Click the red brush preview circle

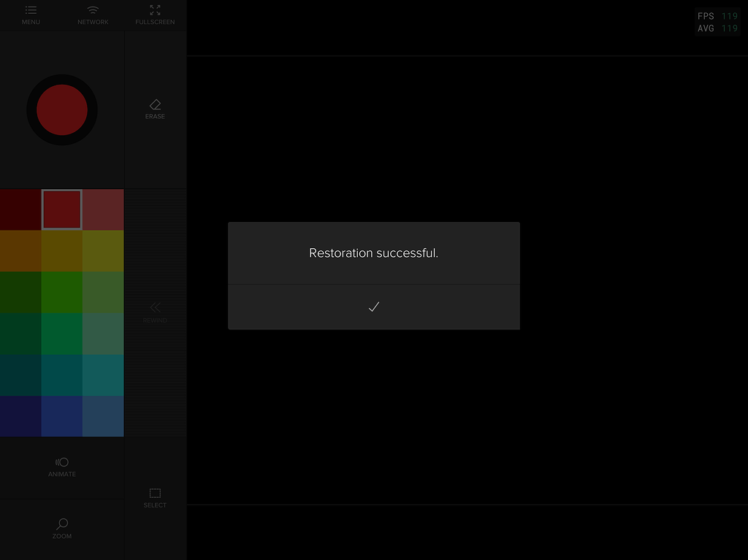click(x=62, y=110)
